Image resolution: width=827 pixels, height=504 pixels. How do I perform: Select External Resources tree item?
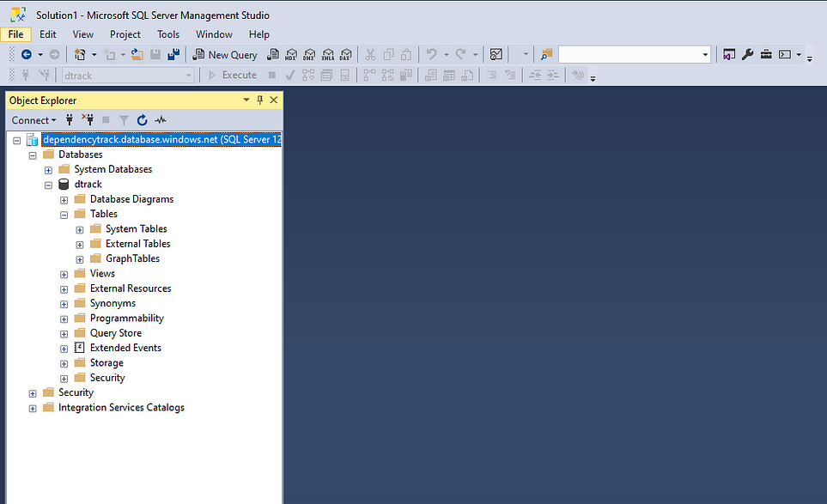(x=131, y=288)
